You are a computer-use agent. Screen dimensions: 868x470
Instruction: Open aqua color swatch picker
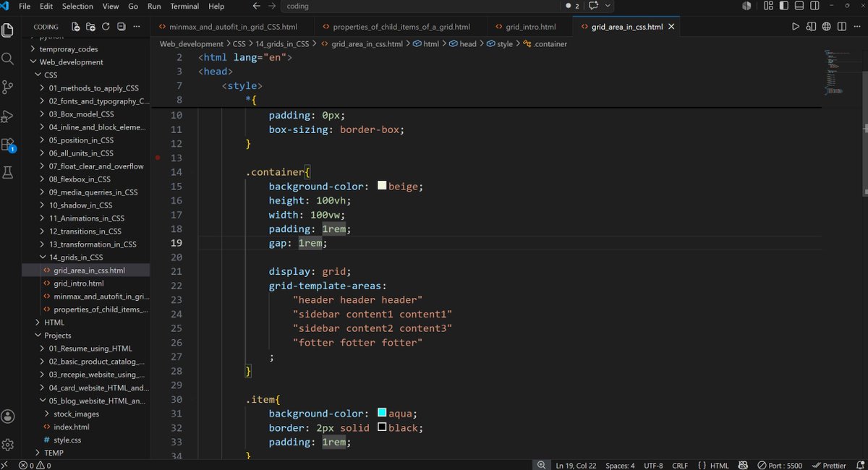pos(382,414)
